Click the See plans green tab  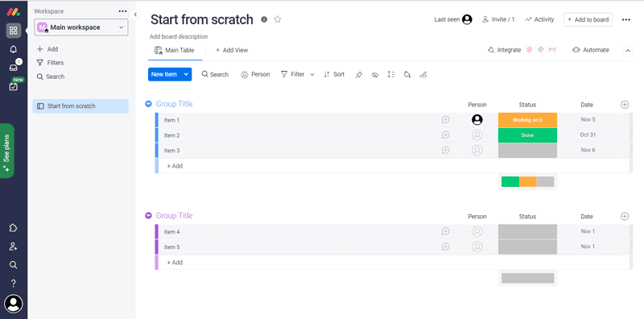[7, 151]
